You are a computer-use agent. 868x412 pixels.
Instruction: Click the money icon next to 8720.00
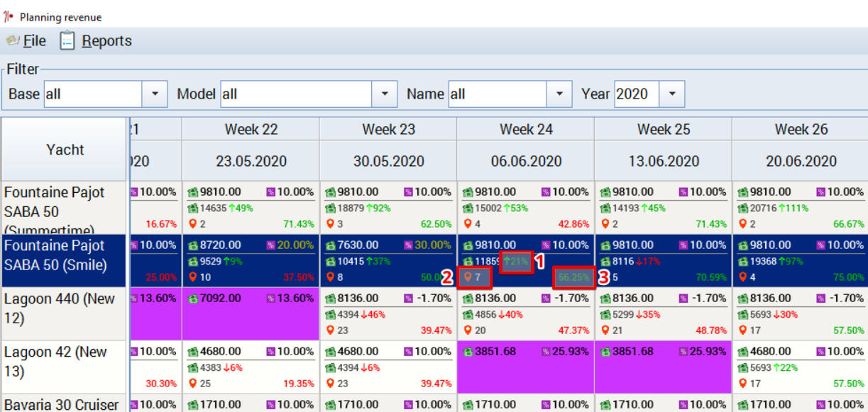193,245
